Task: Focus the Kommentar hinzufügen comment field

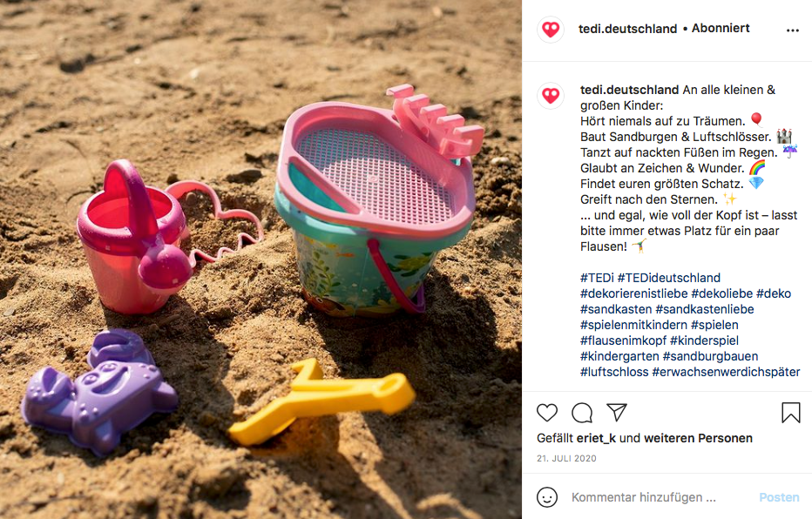Action: [644, 496]
